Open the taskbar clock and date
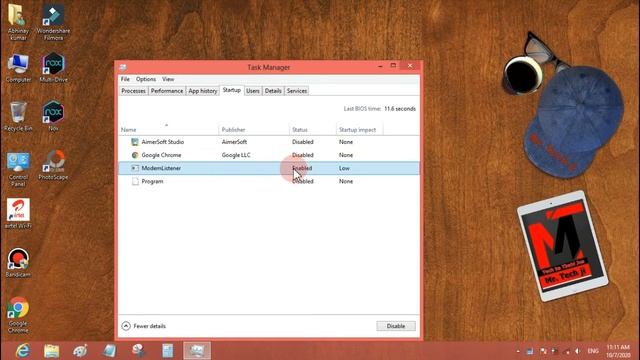Viewport: 640px width, 360px height. (x=618, y=351)
